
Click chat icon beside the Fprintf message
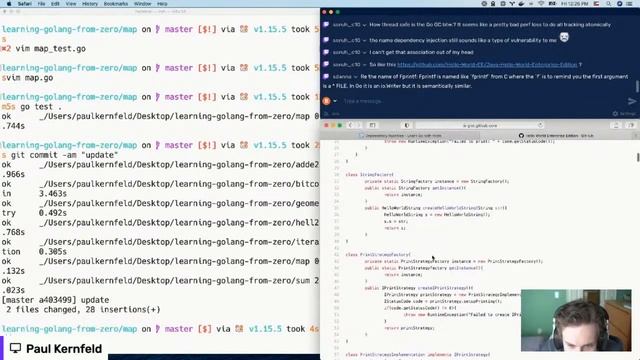point(326,76)
